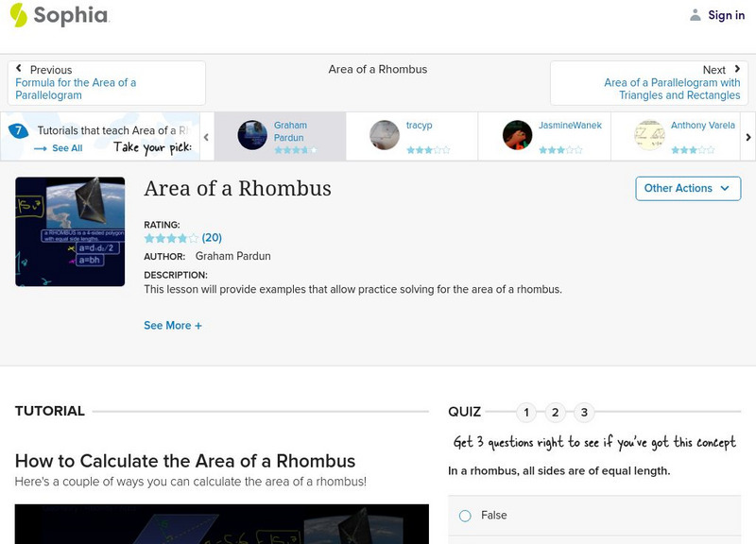Click the tracyp star rating

(x=428, y=150)
